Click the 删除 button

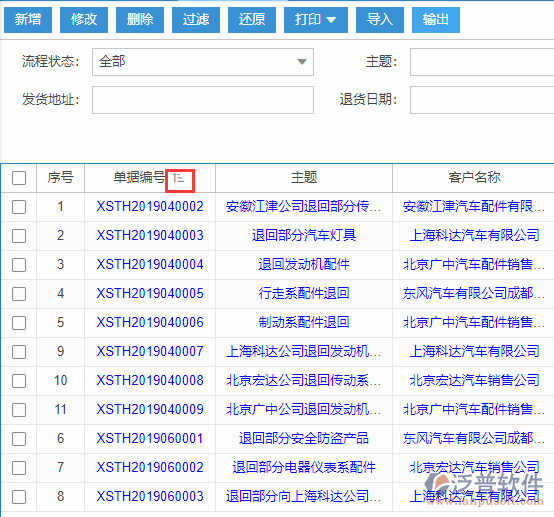(x=140, y=20)
